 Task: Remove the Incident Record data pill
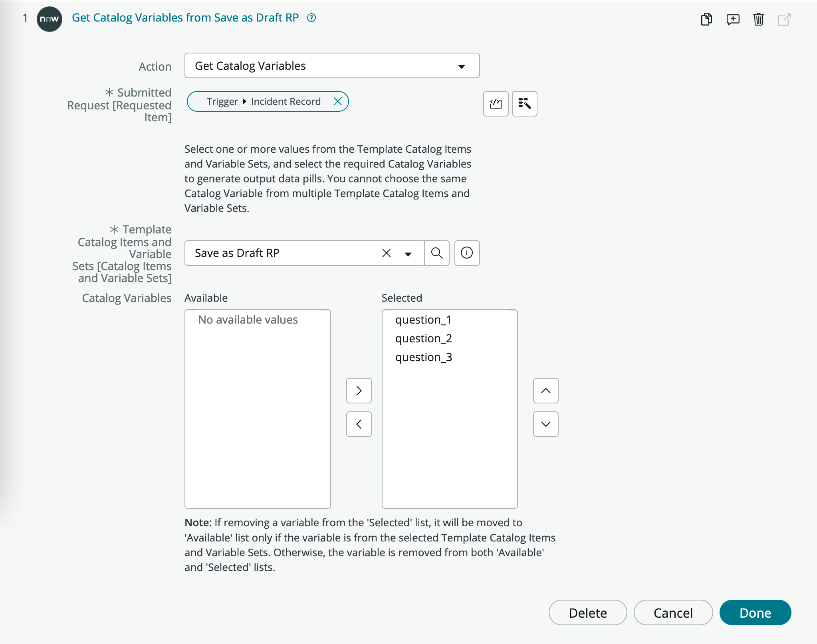tap(338, 101)
